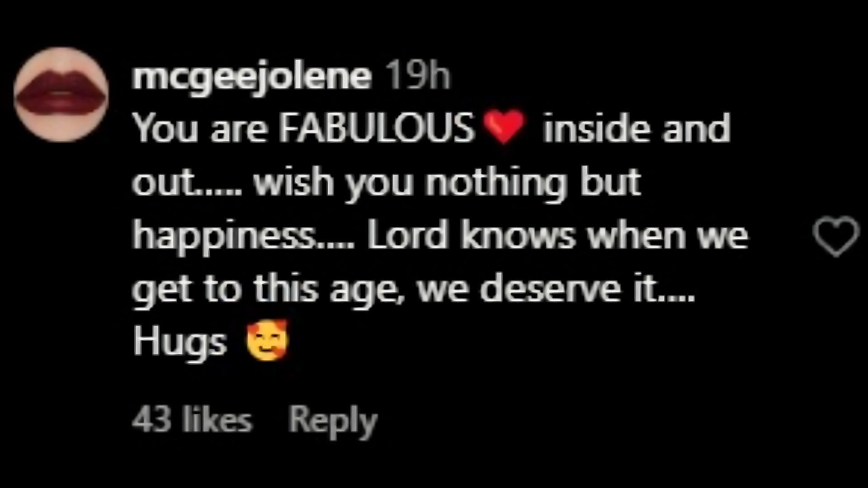This screenshot has width=868, height=488.
Task: Click the red heart emoji
Action: coord(504,127)
